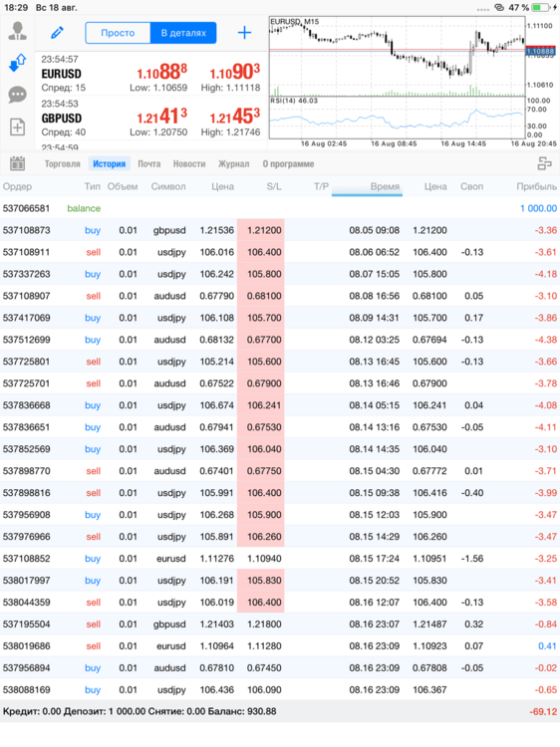Screen dimensions: 560x747
Task: Sort by the Прибыль column header
Action: point(537,186)
